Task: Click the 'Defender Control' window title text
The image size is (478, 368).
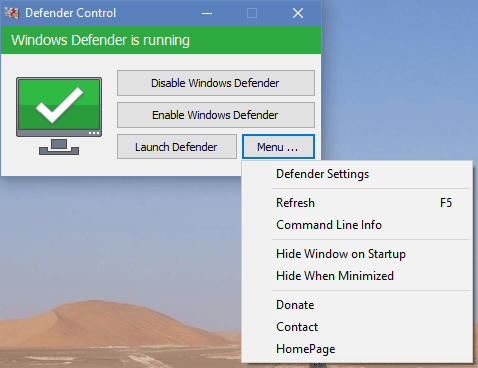Action: pyautogui.click(x=70, y=13)
